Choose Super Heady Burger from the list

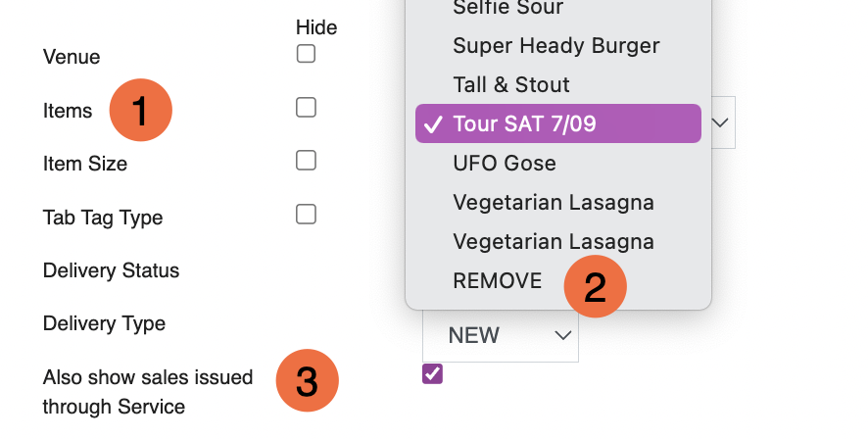[558, 45]
